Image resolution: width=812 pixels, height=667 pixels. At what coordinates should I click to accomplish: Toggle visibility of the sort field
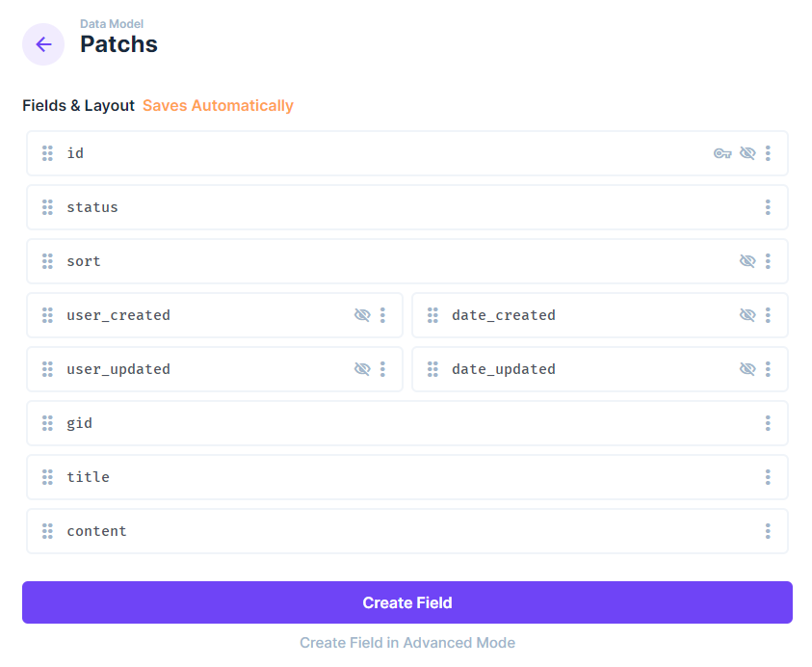click(x=748, y=261)
